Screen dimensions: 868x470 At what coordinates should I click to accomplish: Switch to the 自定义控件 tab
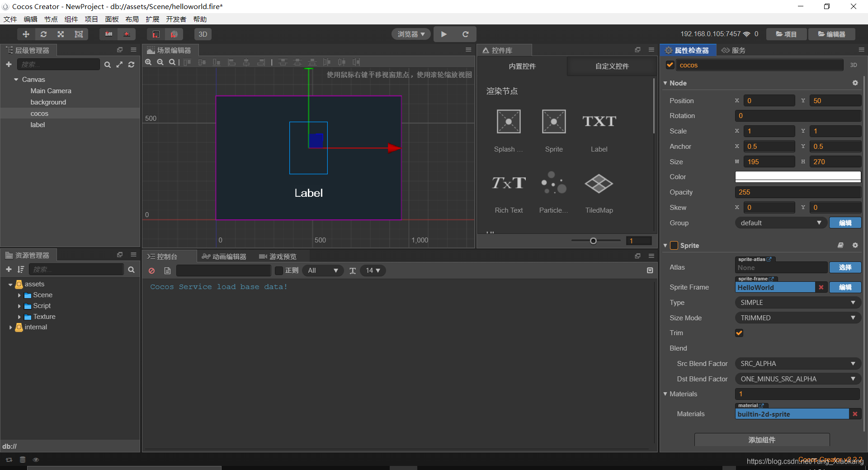click(x=612, y=66)
